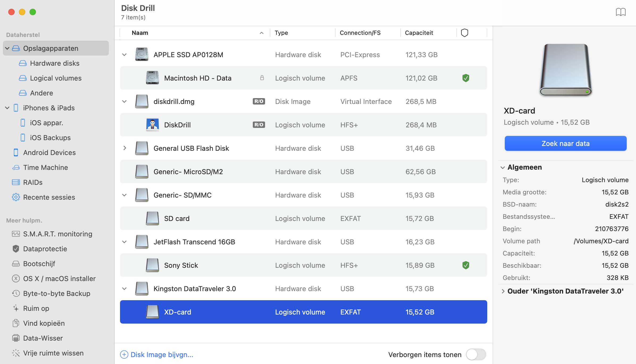Click the 328 KB Gebruikt value

(617, 278)
